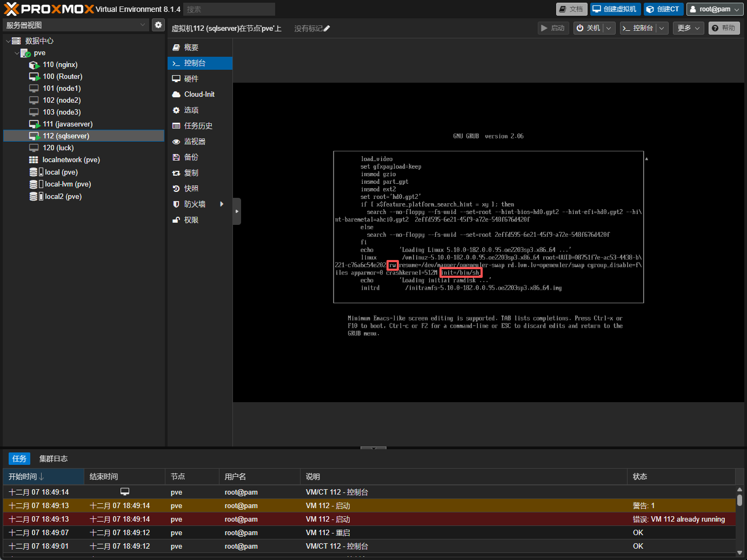Click the Proxmox logo

pos(49,9)
